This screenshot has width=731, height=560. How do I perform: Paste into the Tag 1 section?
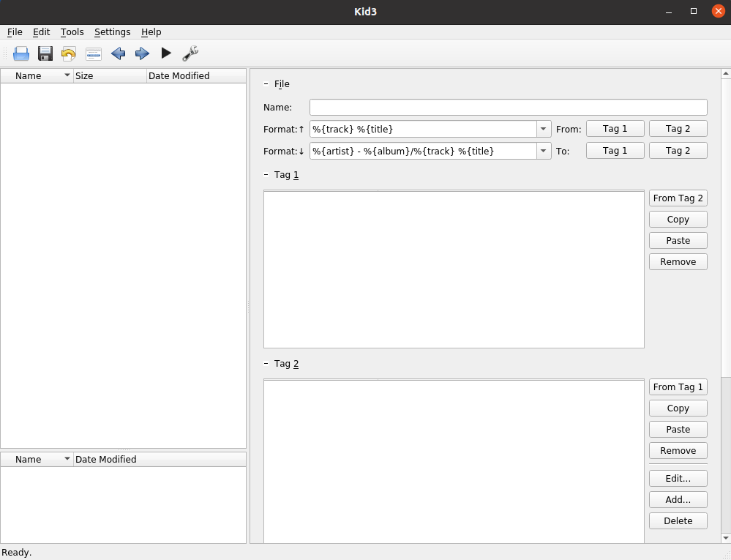678,240
